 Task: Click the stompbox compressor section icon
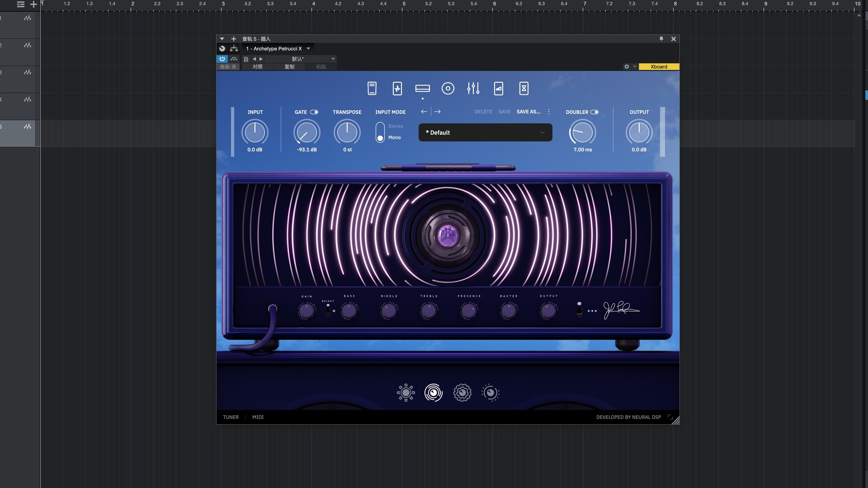pos(372,89)
